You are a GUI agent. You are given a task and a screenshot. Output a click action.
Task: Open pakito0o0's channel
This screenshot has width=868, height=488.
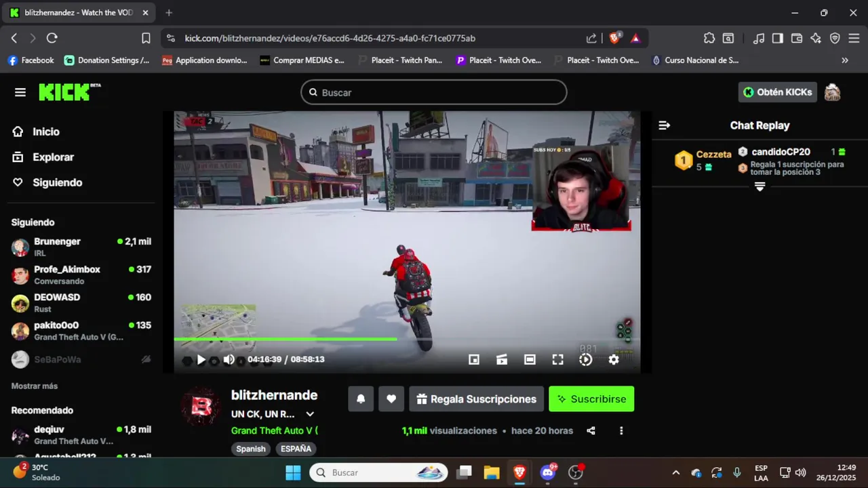(81, 331)
